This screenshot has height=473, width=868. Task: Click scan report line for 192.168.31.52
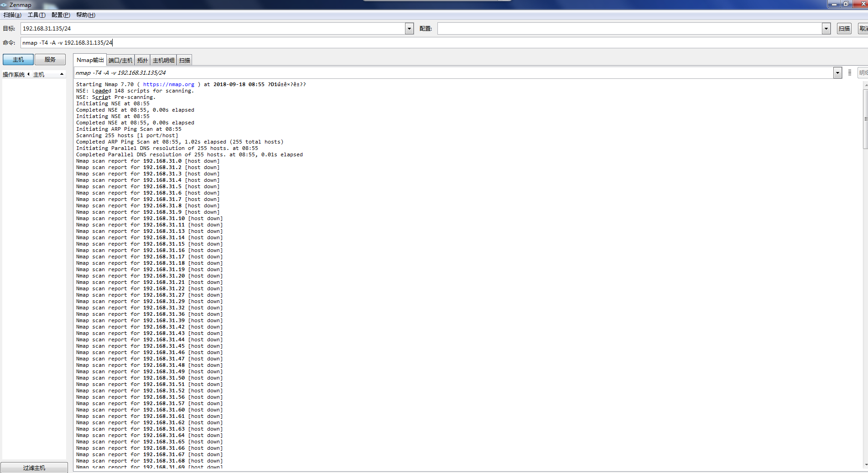150,391
